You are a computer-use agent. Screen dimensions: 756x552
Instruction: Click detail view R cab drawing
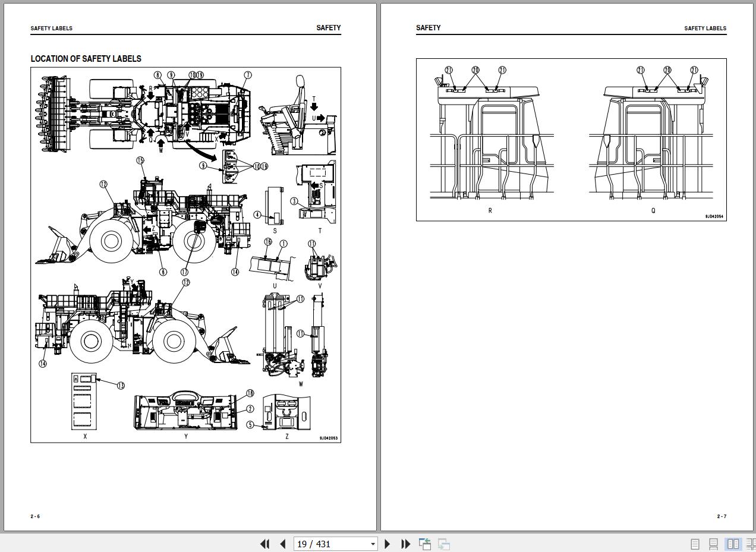(490, 138)
